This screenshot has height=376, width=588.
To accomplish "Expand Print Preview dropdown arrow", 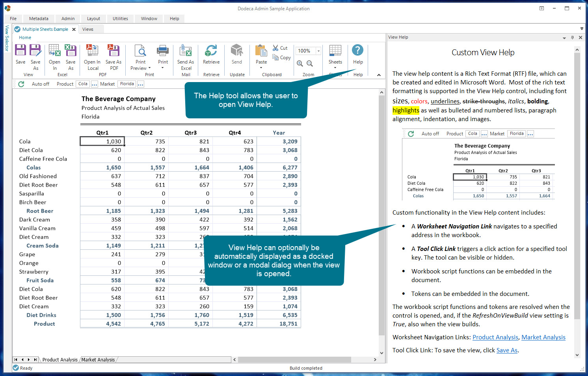I will [x=150, y=68].
